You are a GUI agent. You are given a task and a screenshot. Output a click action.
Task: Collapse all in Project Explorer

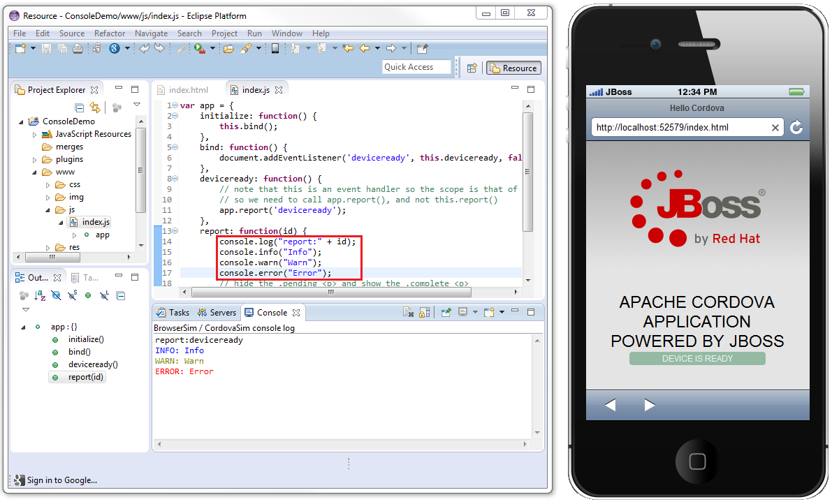point(80,108)
